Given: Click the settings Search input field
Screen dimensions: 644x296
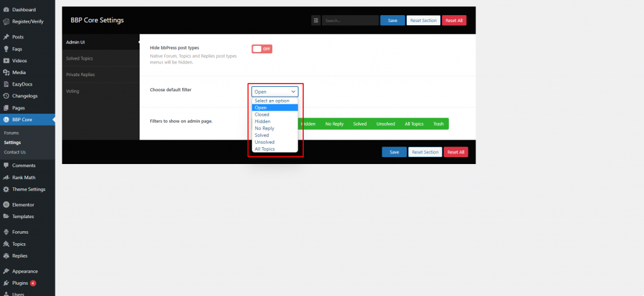Looking at the screenshot, I should 350,21.
